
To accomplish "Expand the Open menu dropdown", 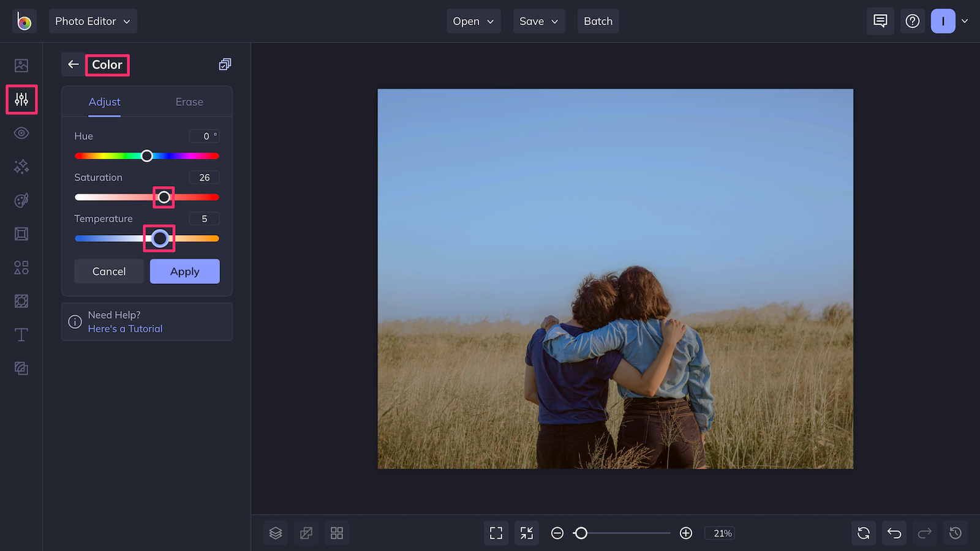I will [x=473, y=21].
